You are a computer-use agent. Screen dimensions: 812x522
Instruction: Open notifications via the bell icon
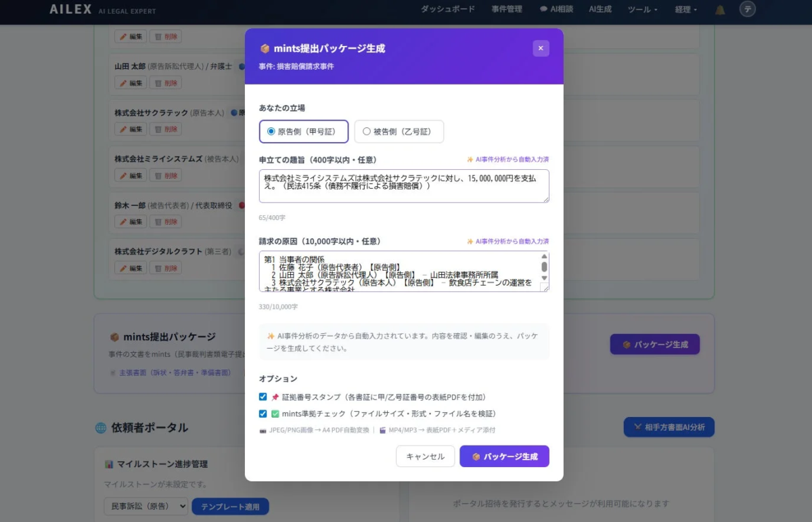[x=719, y=9]
